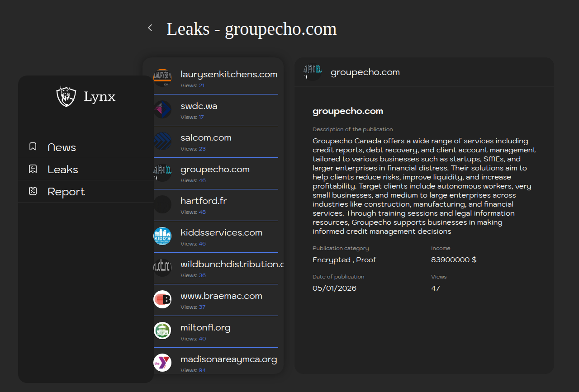579x392 pixels.
Task: Click the bold groupecho.com heading in details
Action: [x=347, y=111]
